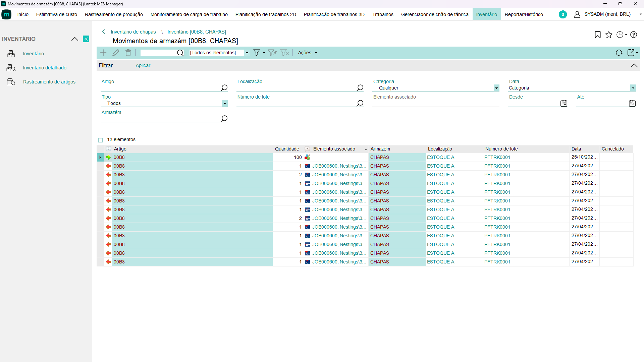Click the favorite star icon
The height and width of the screenshot is (362, 644).
pos(609,35)
